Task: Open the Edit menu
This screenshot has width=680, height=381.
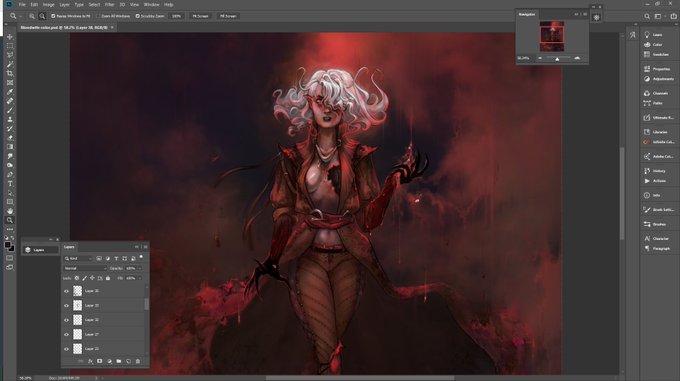Action: [x=34, y=4]
